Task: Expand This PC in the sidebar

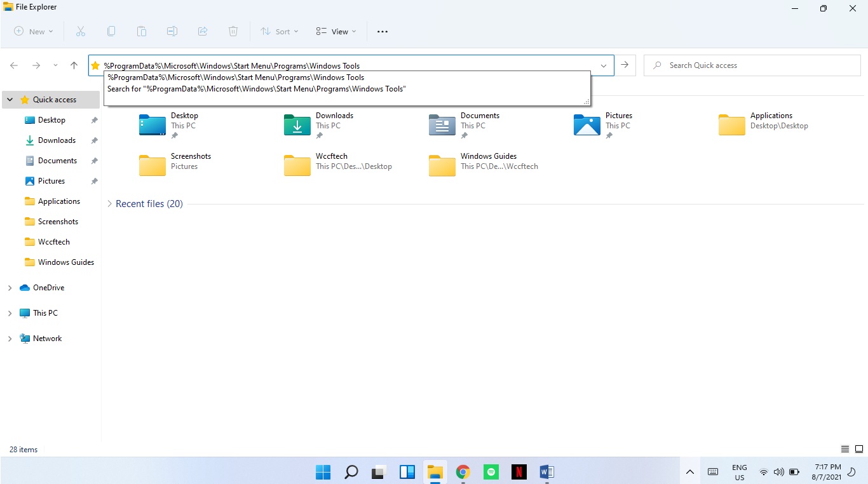Action: click(x=9, y=313)
